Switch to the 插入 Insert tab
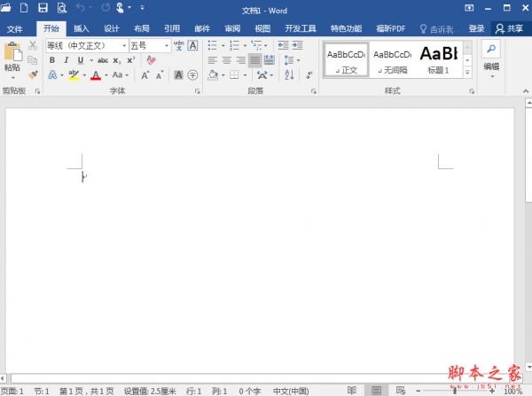This screenshot has width=532, height=396. (x=82, y=29)
